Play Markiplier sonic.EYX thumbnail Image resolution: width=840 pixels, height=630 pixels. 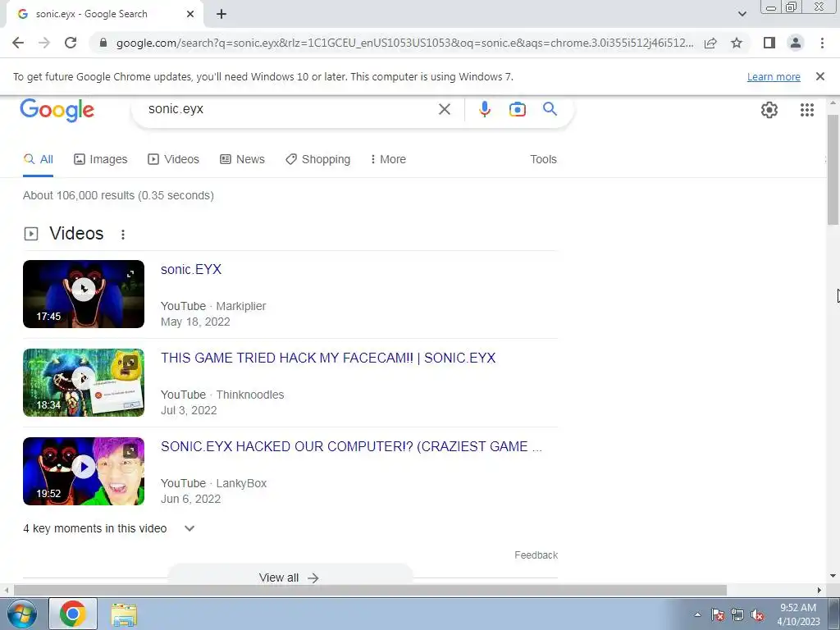coord(84,294)
